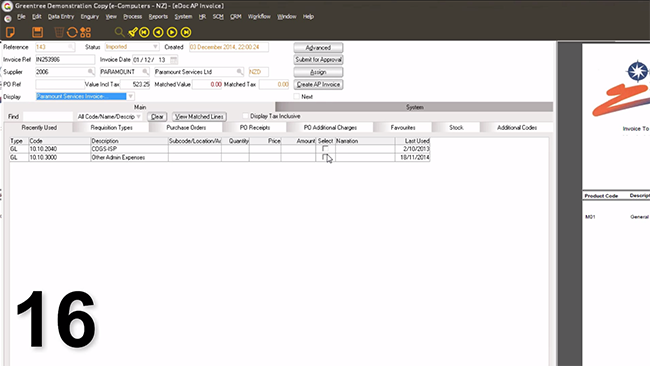Click the Last Used column header
This screenshot has width=650, height=366.
coord(412,141)
